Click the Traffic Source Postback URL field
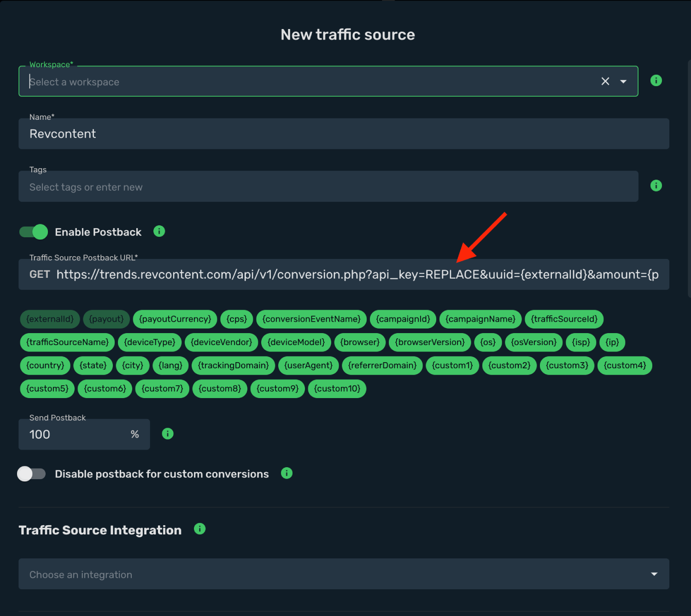 (x=344, y=274)
